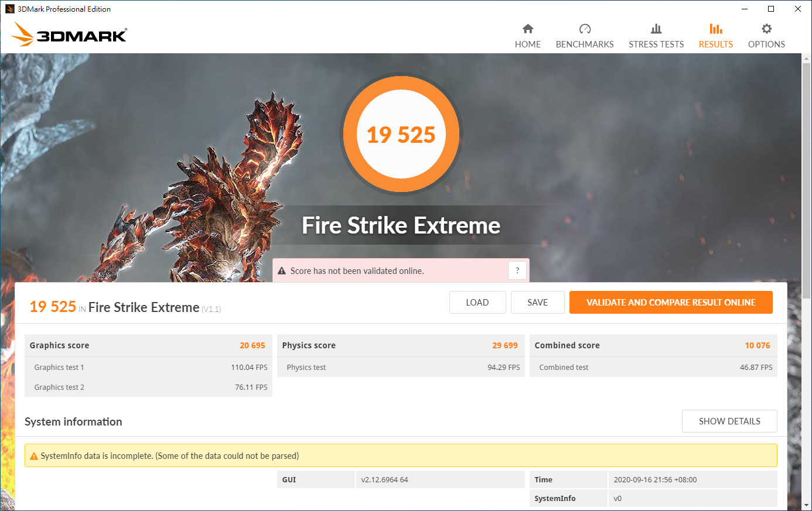Click the Graphics score value 20 695

pyautogui.click(x=253, y=345)
